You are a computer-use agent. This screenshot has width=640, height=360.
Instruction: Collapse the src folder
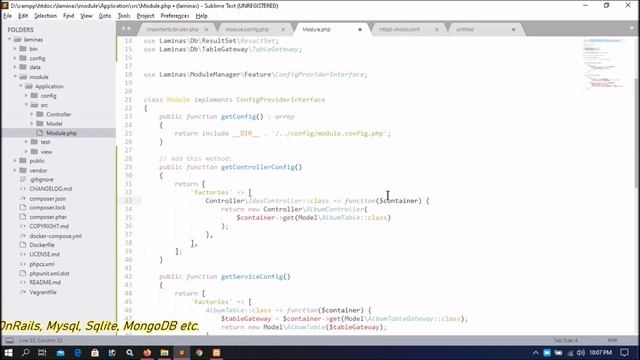[27, 105]
